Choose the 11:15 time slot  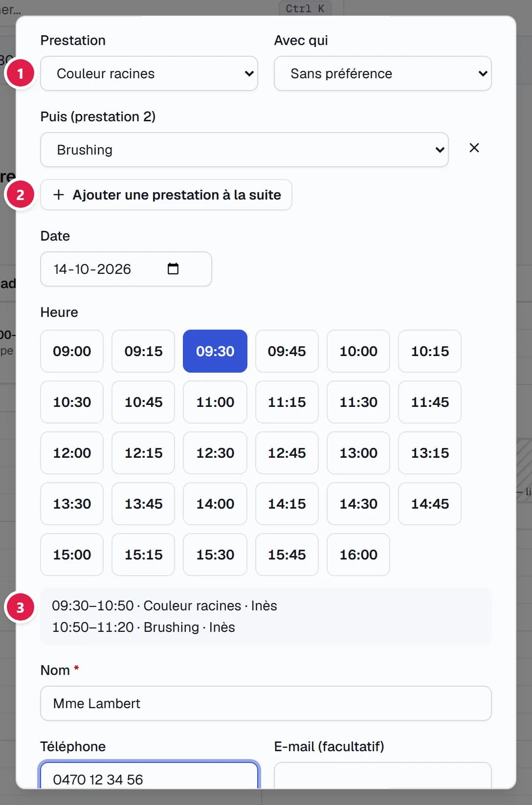pyautogui.click(x=287, y=402)
